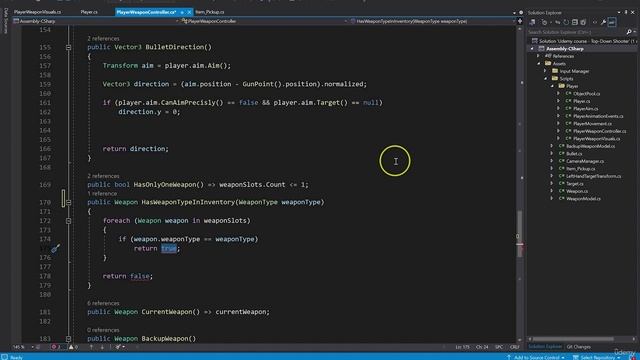Viewport: 640px width, 360px height.
Task: Click '6 references' link above CurrentWeapon
Action: pos(103,303)
